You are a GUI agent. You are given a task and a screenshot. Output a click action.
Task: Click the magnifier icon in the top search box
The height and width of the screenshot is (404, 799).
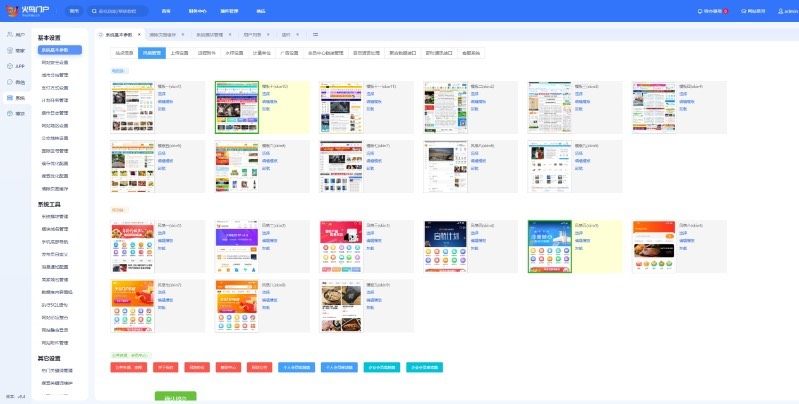coord(94,11)
